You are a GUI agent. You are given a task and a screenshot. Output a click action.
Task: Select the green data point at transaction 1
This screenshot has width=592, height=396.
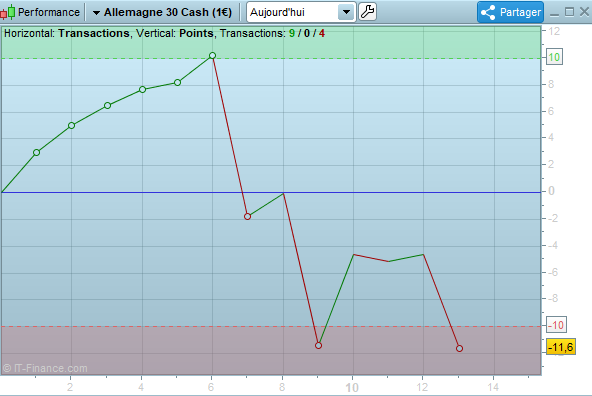pyautogui.click(x=36, y=153)
